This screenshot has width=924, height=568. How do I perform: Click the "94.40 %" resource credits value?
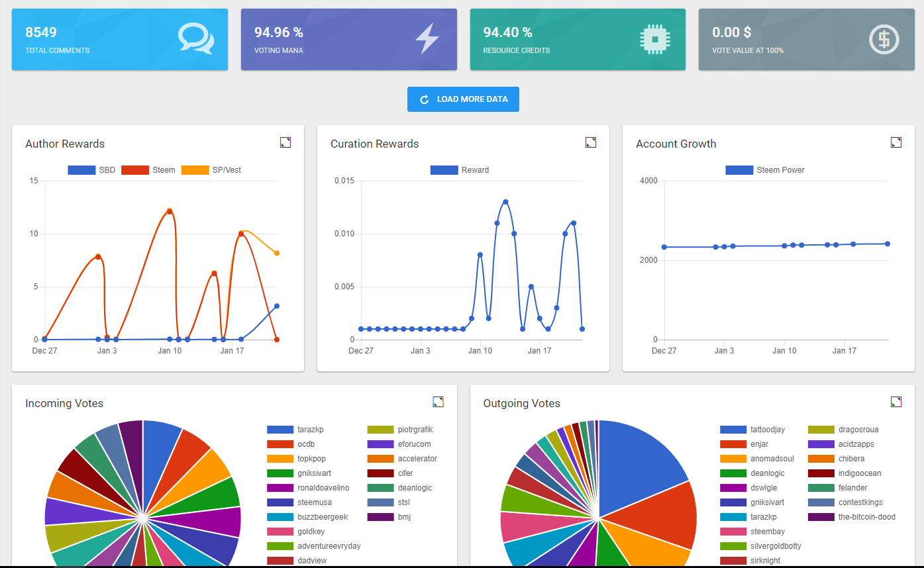pos(507,32)
